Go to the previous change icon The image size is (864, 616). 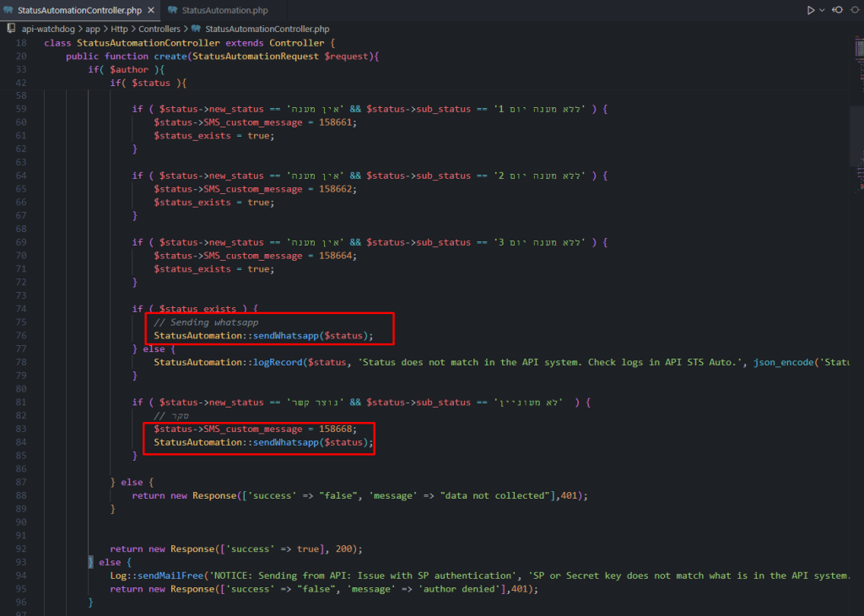click(x=837, y=10)
